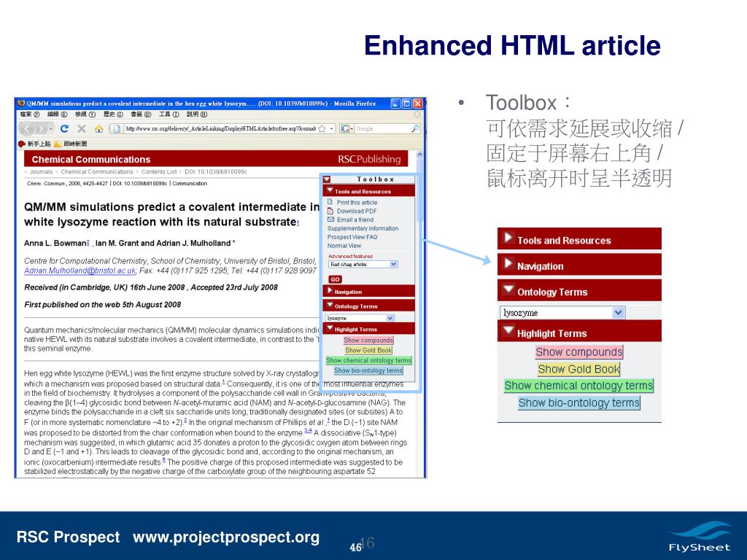
Task: Open the Prospect View FAQ link
Action: tap(352, 237)
